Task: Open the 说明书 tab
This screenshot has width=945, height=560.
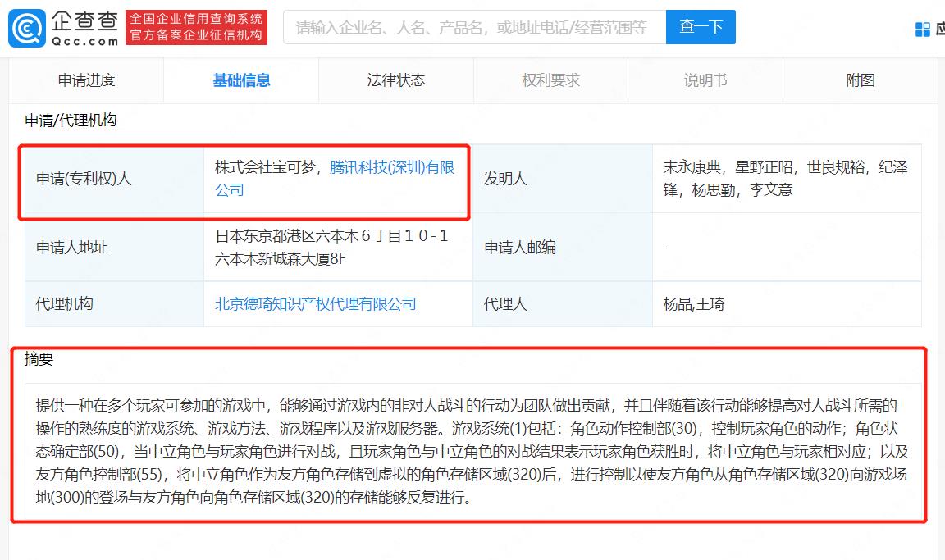Action: 705,80
